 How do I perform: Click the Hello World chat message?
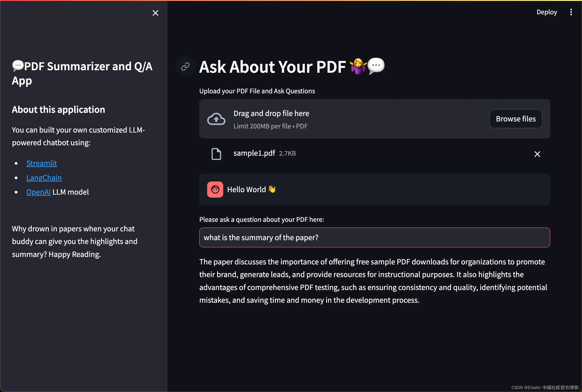[x=246, y=189]
